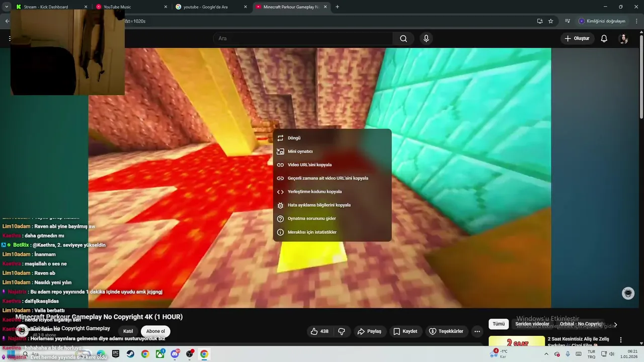Open the media control icon in Chrome toolbar
This screenshot has width=644, height=362.
568,21
